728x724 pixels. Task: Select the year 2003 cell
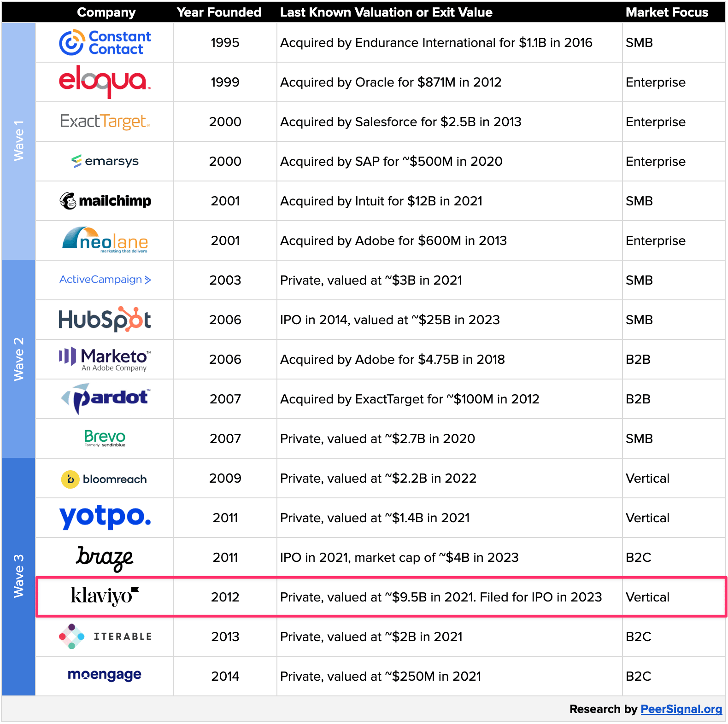pyautogui.click(x=225, y=280)
